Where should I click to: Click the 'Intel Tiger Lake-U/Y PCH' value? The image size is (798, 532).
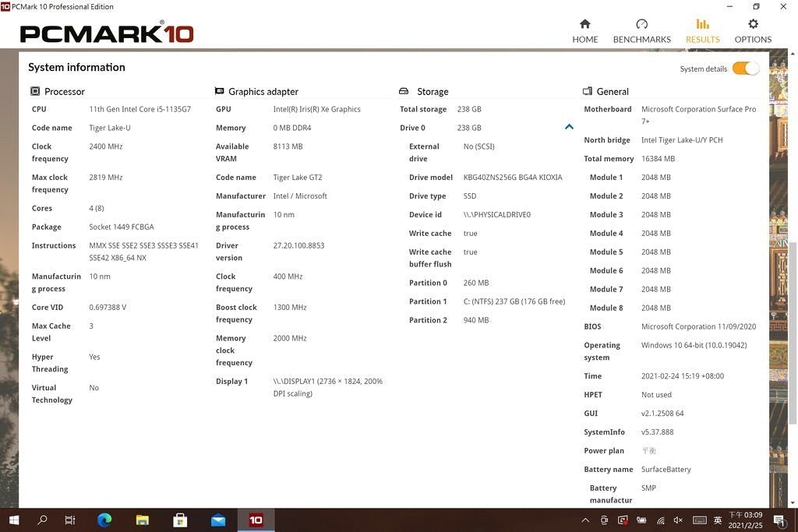(x=681, y=140)
